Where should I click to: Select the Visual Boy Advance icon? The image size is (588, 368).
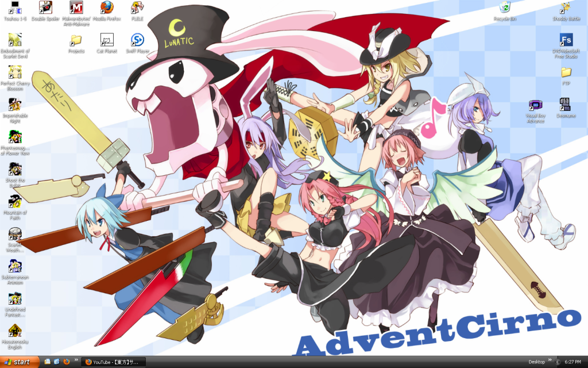click(x=535, y=110)
